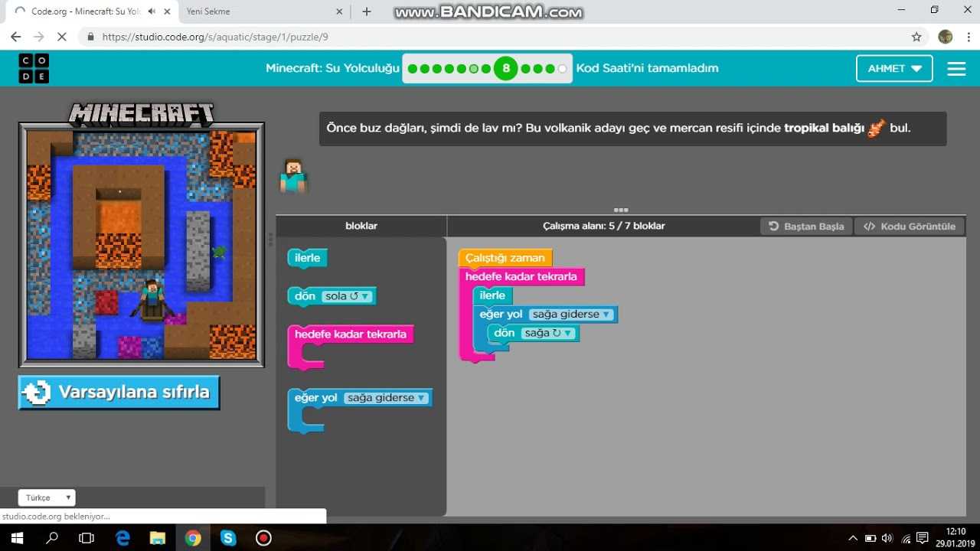
Task: Select the Çalıştığı zaman block in workspace
Action: coord(505,258)
